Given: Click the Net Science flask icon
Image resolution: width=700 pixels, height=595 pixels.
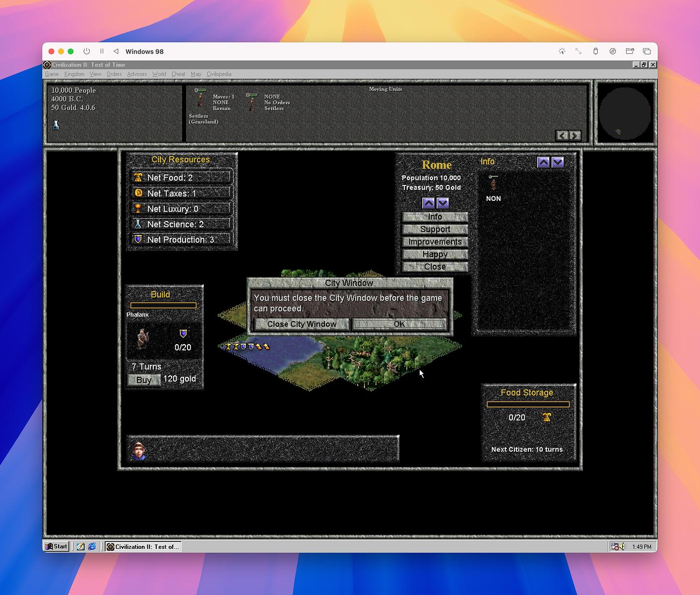Looking at the screenshot, I should 138,224.
